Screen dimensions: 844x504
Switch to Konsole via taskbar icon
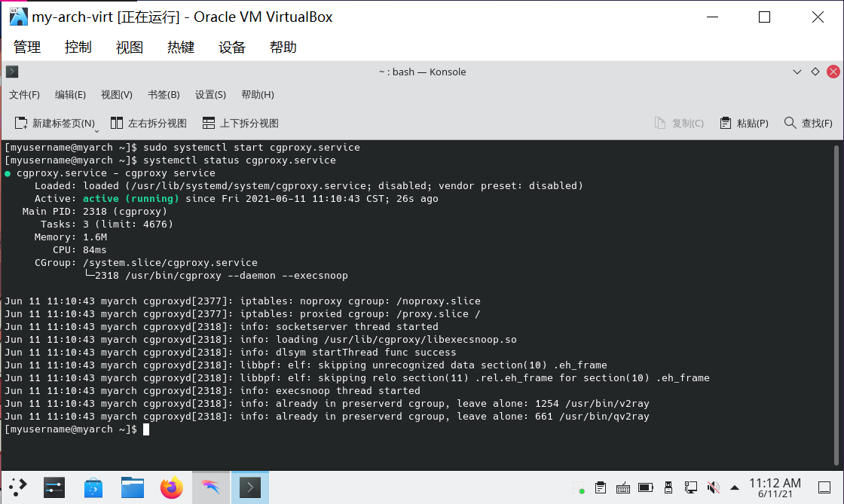250,487
